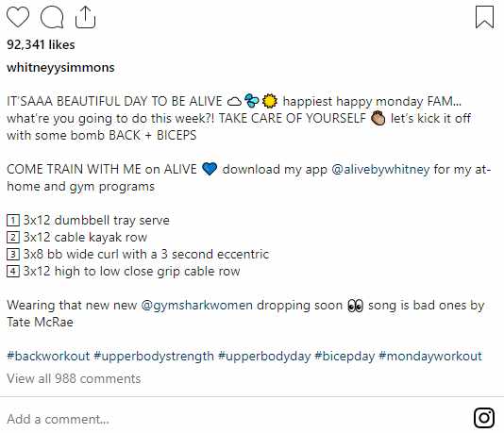
Task: Expand View all 988 comments
Action: pos(74,378)
